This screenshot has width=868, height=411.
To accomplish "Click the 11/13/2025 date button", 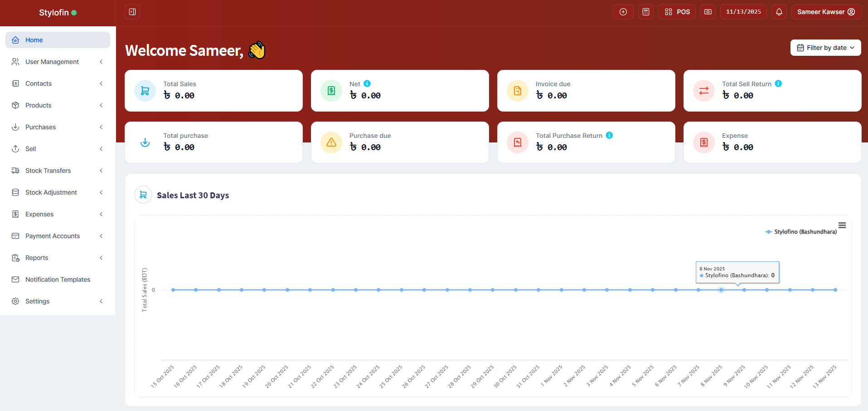I will click(743, 12).
